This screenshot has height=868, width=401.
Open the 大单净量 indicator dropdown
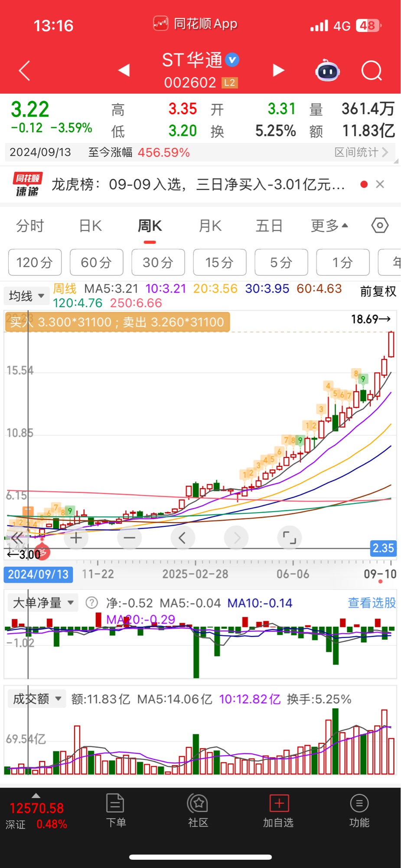click(43, 603)
